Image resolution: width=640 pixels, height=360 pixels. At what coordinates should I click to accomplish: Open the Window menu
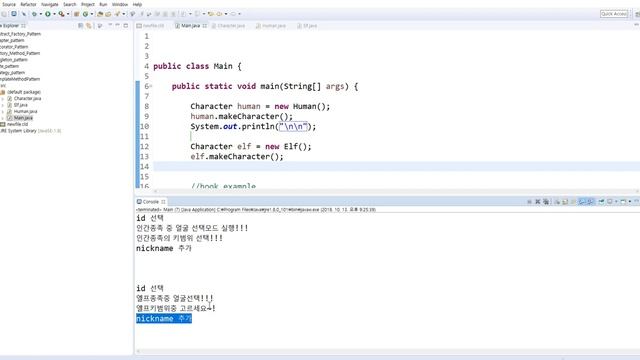120,4
